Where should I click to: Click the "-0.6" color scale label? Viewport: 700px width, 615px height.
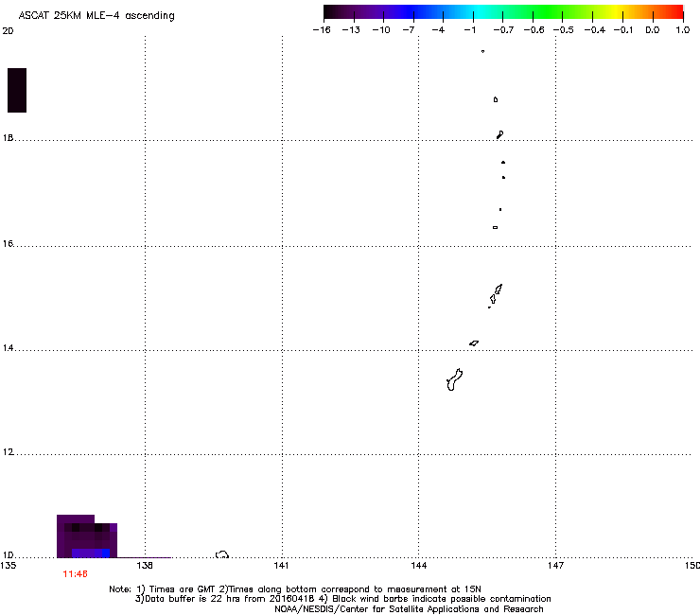(534, 30)
